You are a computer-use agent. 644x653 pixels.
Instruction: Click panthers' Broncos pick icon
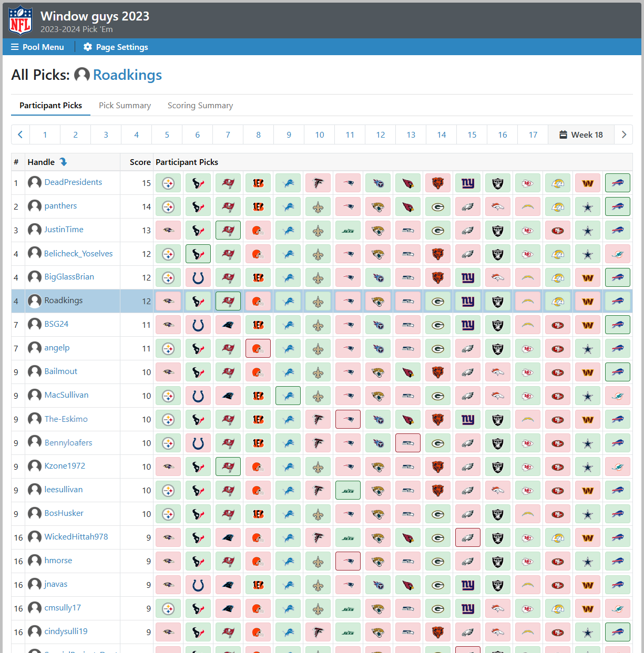click(x=498, y=206)
